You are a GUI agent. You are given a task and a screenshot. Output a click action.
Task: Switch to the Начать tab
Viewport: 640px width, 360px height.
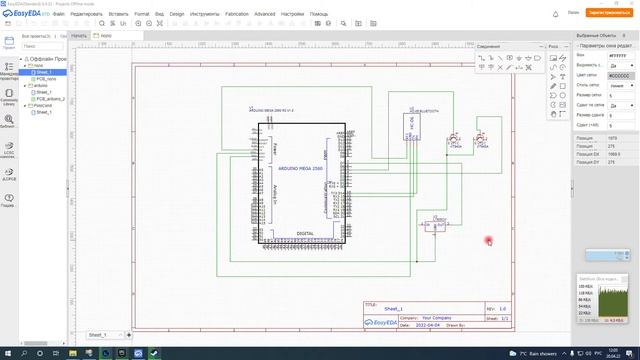(79, 36)
